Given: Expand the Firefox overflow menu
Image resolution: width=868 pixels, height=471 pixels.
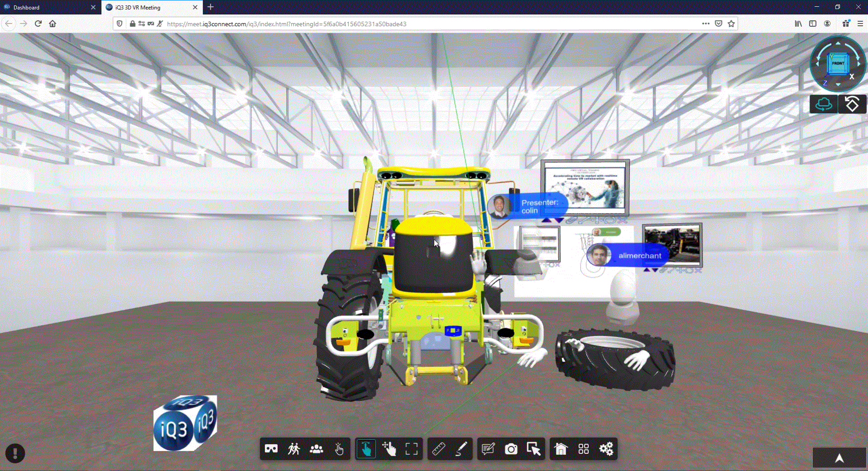Looking at the screenshot, I should click(705, 24).
